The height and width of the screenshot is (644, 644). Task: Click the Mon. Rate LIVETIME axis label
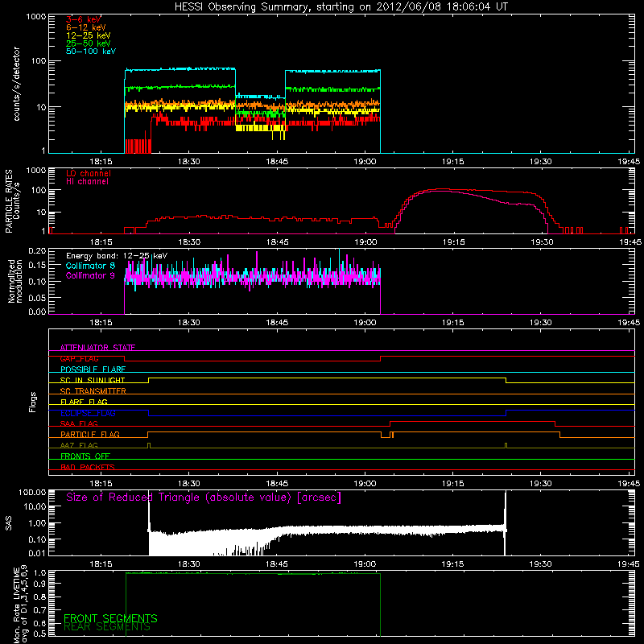(21, 605)
